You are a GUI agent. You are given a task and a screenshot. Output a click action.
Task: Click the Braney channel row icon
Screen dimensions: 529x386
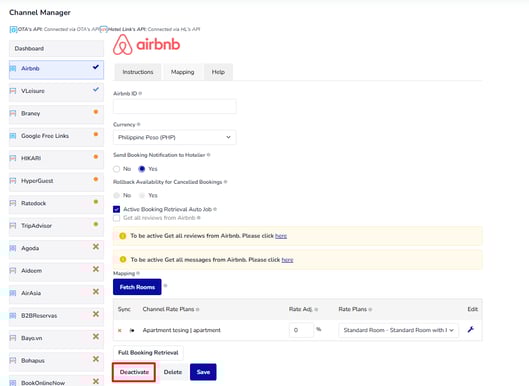point(13,113)
